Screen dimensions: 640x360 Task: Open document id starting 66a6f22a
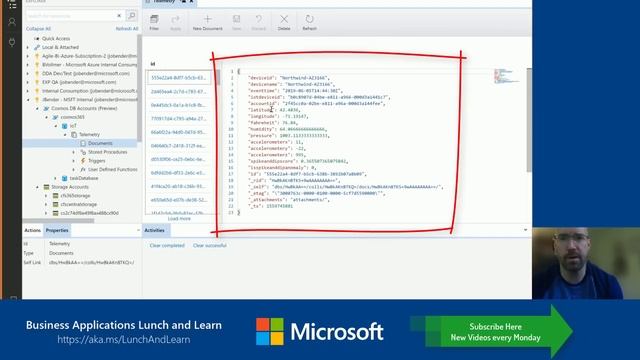coord(178,132)
